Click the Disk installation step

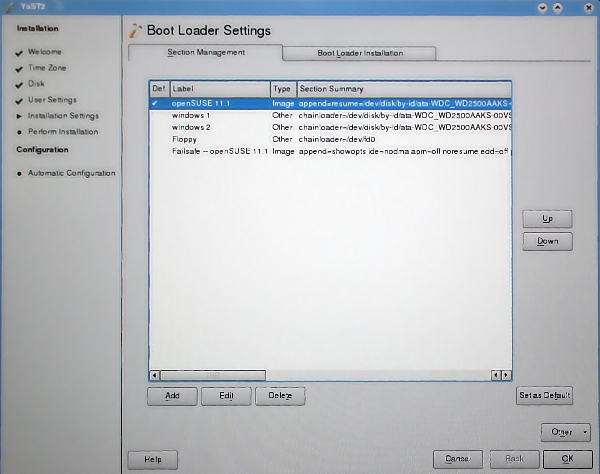pos(36,84)
